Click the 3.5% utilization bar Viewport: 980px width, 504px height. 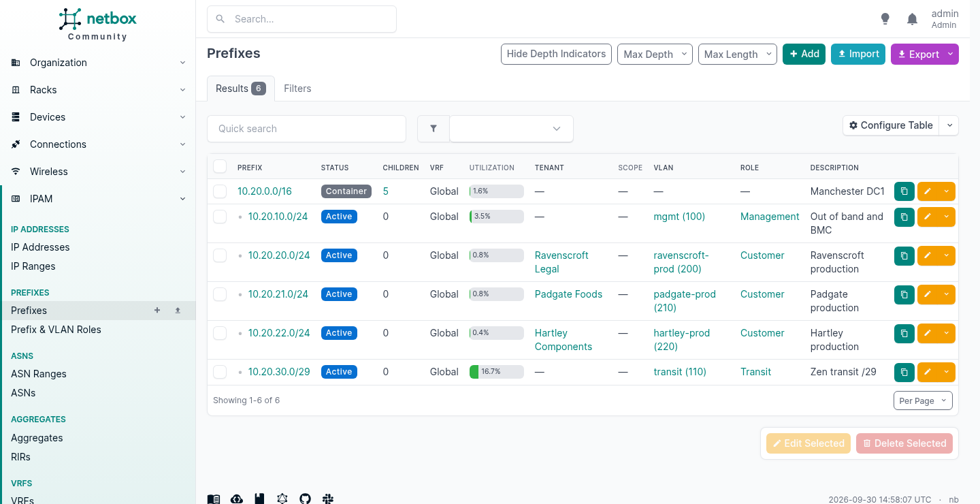497,217
